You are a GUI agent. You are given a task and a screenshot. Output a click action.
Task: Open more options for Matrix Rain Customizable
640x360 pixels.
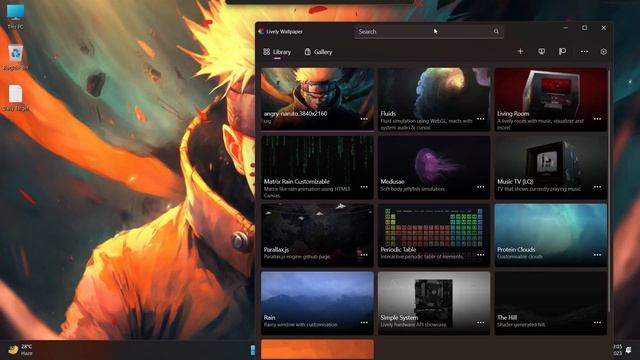coord(364,187)
